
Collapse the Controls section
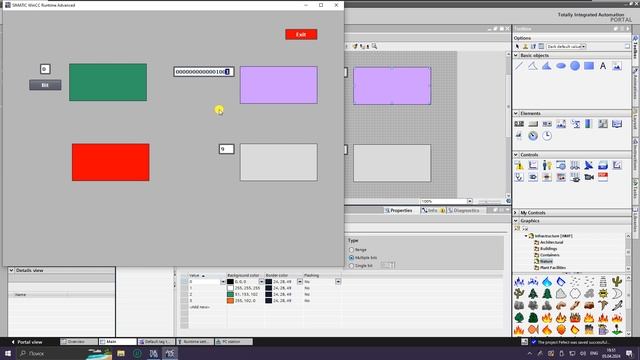(516, 155)
